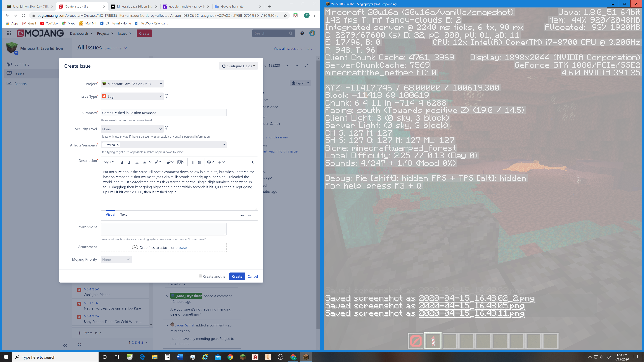644x362 pixels.
Task: Open the Issue Type dropdown
Action: [x=132, y=96]
